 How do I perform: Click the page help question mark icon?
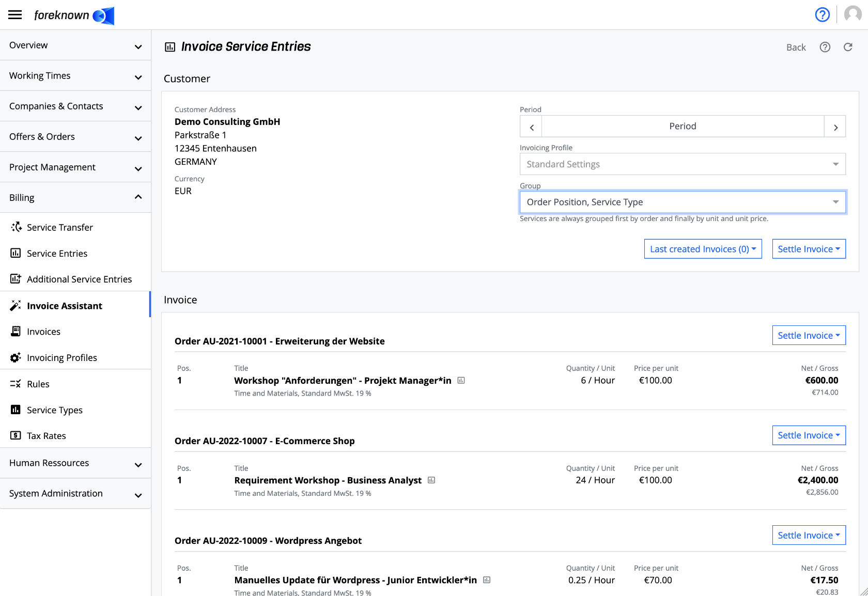tap(825, 47)
